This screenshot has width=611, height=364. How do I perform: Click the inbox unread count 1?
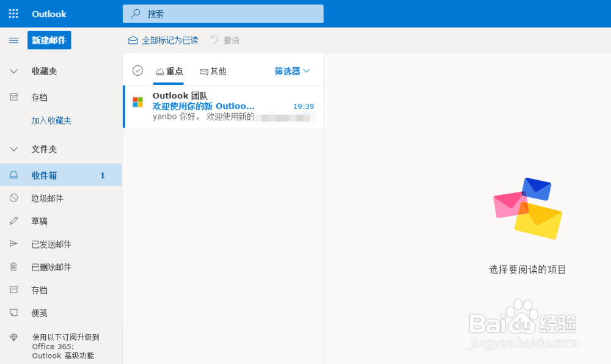pos(103,175)
